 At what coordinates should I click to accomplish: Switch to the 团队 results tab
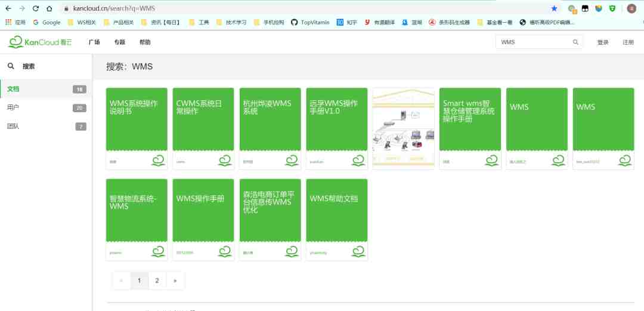click(46, 127)
